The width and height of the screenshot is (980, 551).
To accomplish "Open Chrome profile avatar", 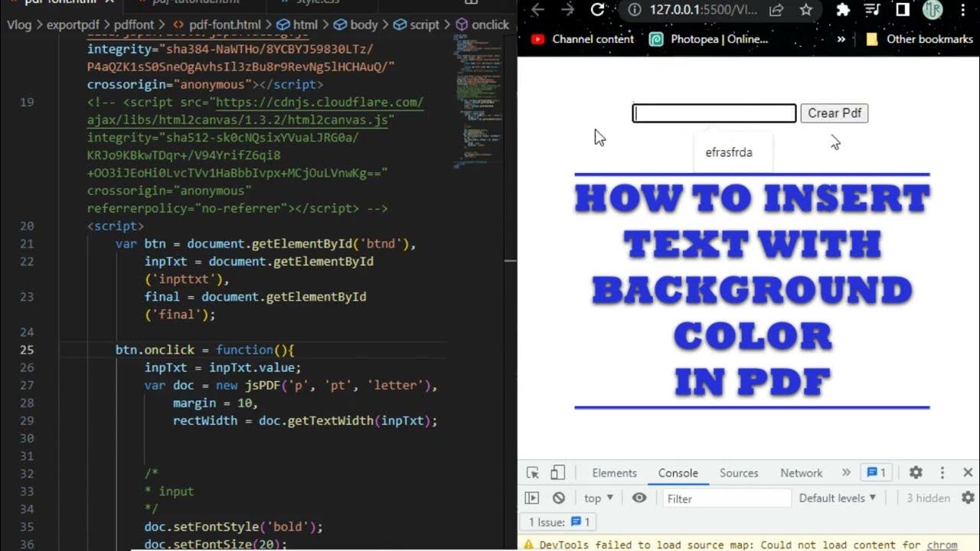I will tap(932, 10).
